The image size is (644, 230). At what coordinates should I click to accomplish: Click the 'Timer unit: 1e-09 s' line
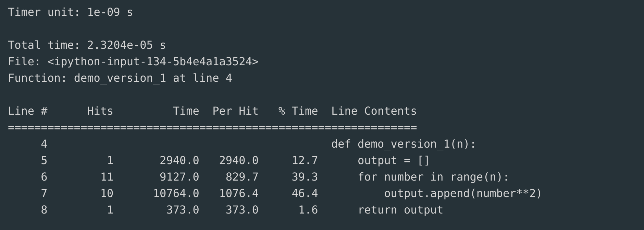(x=70, y=12)
